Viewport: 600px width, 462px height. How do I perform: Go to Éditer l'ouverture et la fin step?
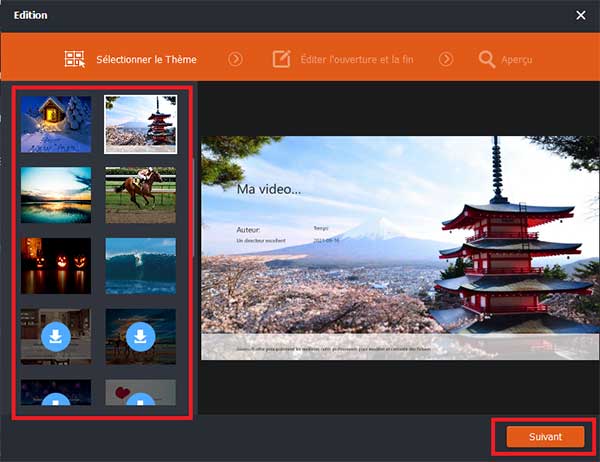355,59
